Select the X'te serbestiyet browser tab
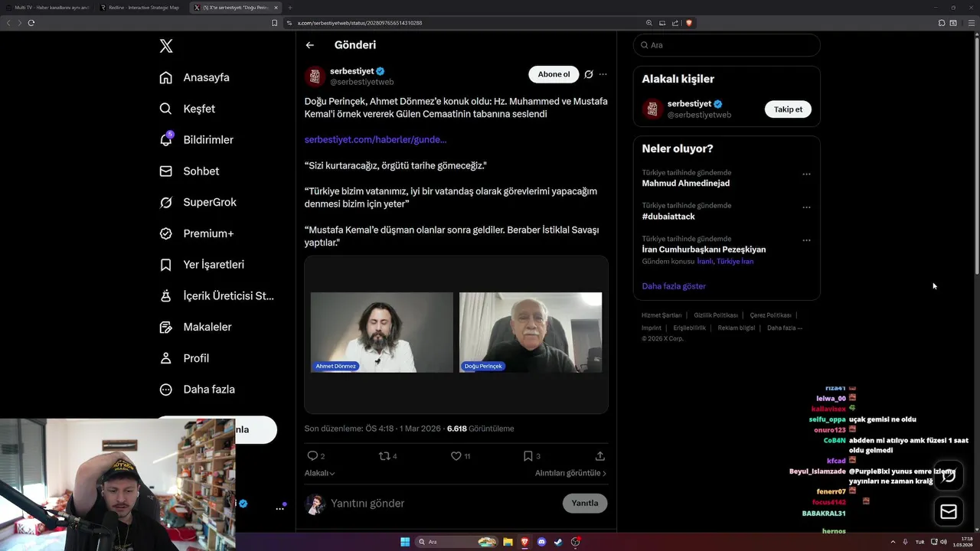980x551 pixels. [x=234, y=8]
